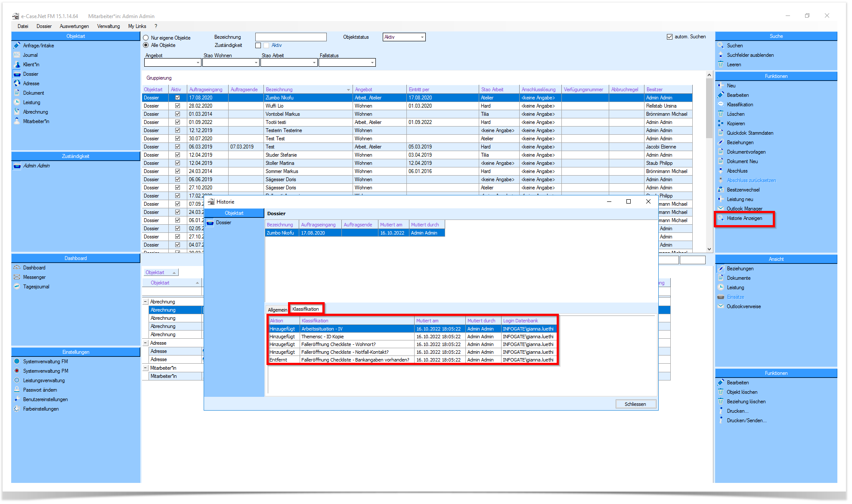Open the Messenger envelope icon
The image size is (852, 504).
[x=17, y=277]
